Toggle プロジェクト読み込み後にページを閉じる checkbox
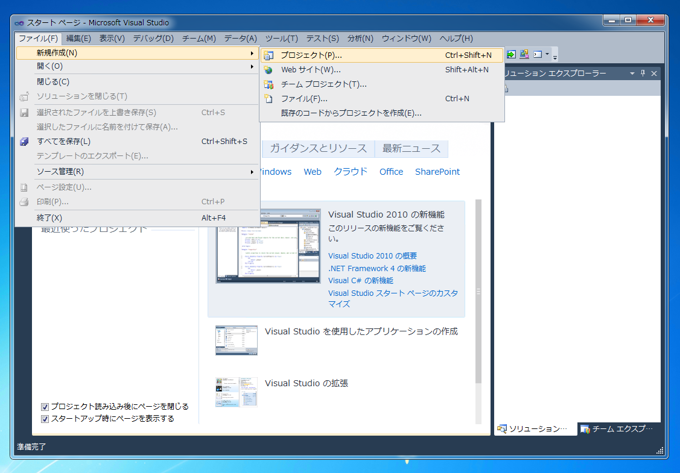Viewport: 680px width, 473px height. point(45,407)
